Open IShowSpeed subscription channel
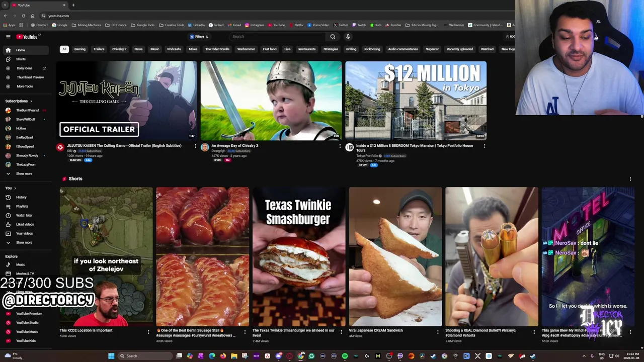 point(25,146)
